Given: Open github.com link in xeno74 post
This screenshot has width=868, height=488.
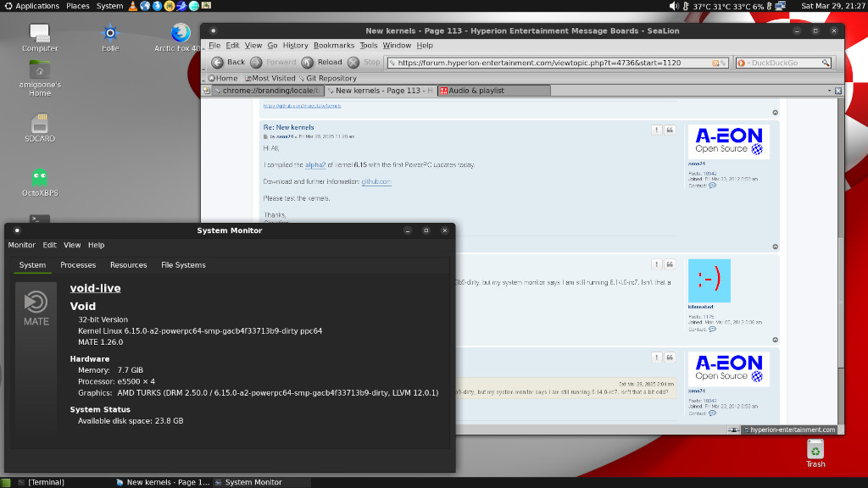Looking at the screenshot, I should (x=376, y=181).
